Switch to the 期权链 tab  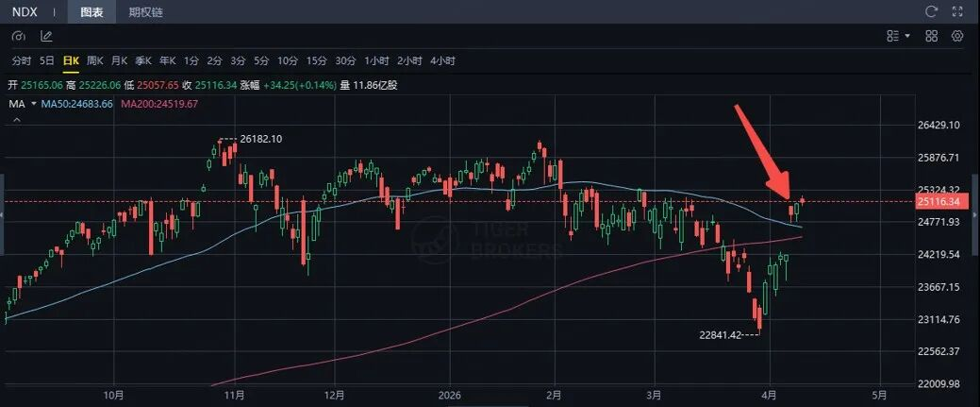point(145,12)
